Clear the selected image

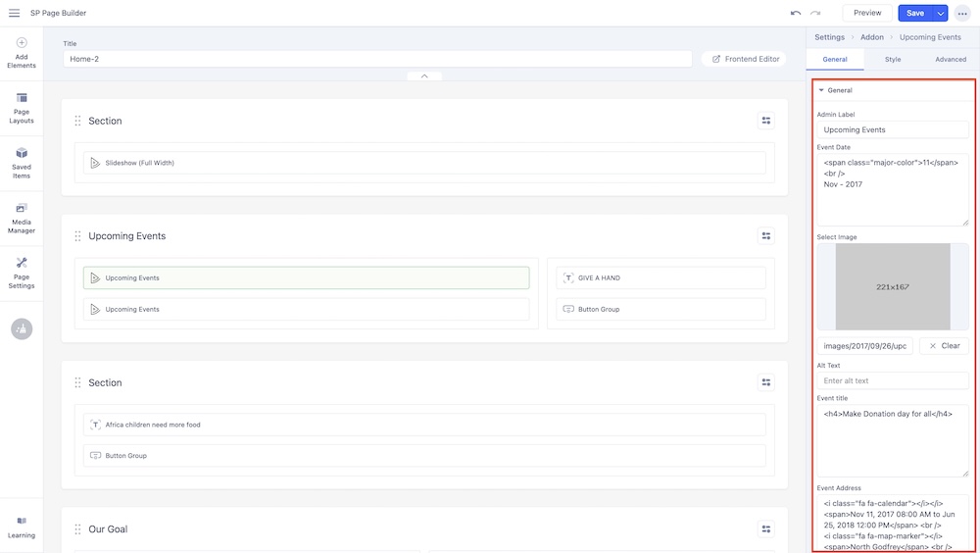tap(944, 346)
